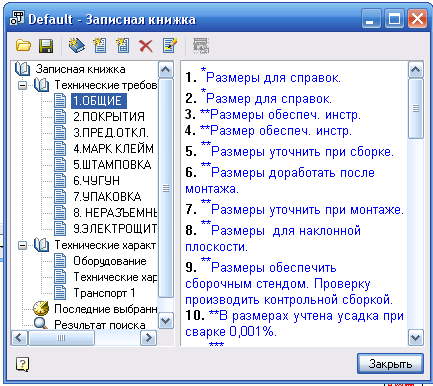This screenshot has width=433, height=386.
Task: Select line 1 Размеры для справок
Action: pos(263,77)
